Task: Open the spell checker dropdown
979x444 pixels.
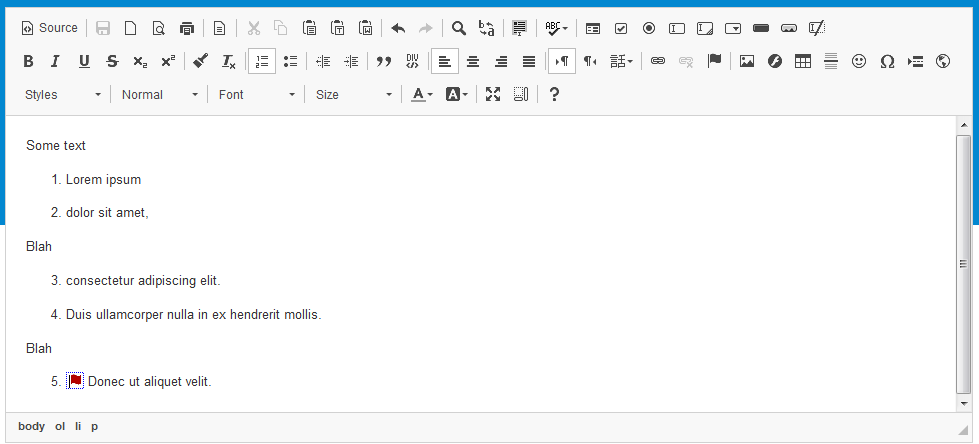Action: 556,28
